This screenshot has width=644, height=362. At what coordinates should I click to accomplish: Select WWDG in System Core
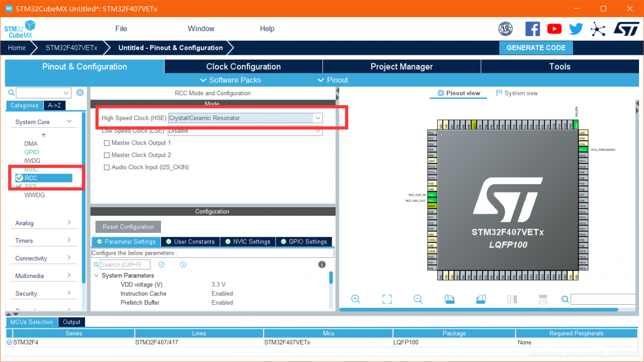click(34, 195)
